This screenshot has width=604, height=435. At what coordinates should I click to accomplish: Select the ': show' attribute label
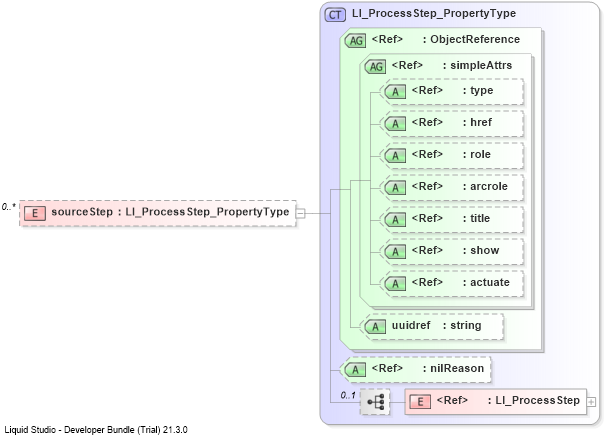(481, 250)
